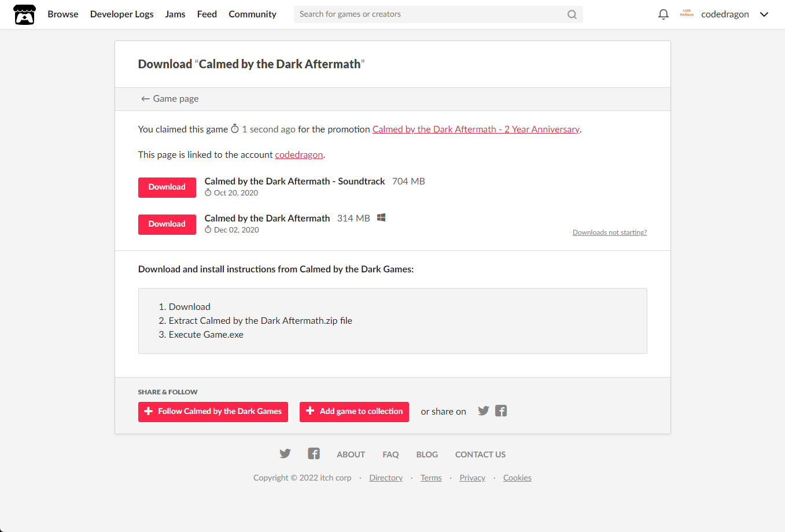Focus the search games or creators field

pos(438,14)
